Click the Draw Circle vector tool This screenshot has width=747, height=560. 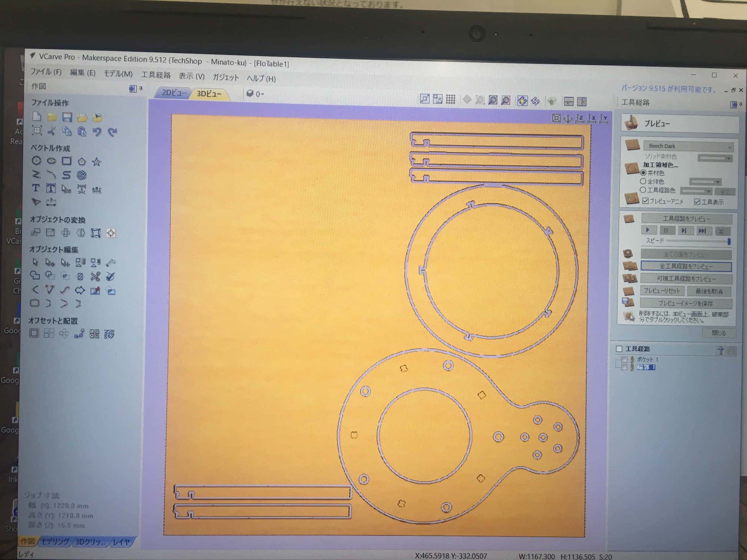[36, 161]
